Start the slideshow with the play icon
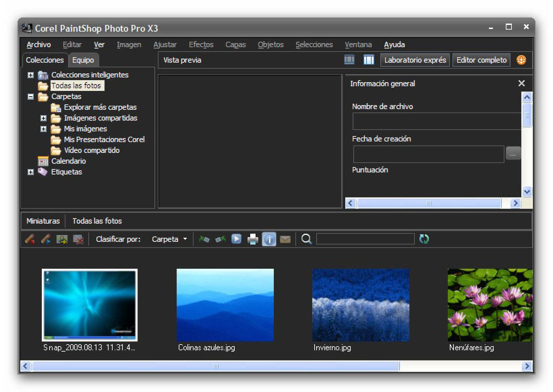 236,239
